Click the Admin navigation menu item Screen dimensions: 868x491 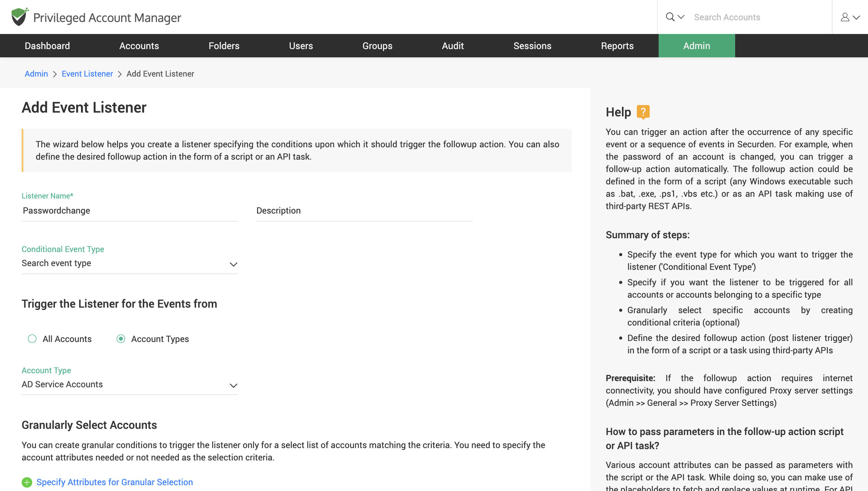click(696, 45)
